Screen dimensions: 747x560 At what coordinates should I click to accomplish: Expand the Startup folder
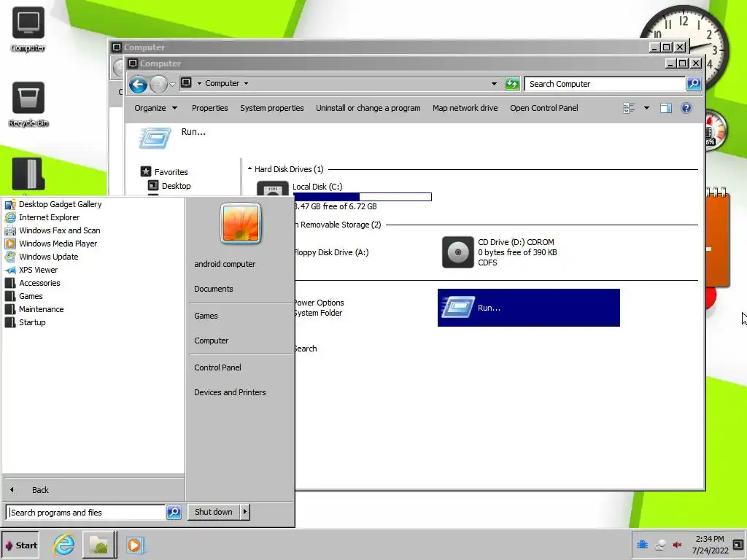point(26,322)
